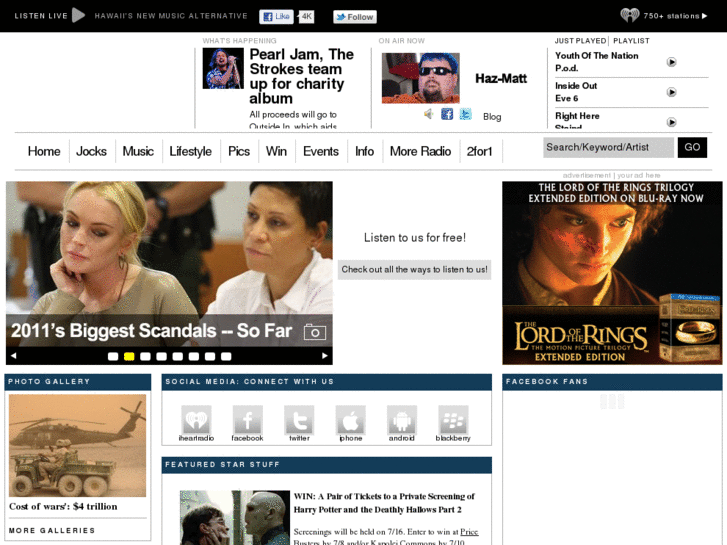The image size is (727, 545).
Task: Select the fifth slideshow dot
Action: point(178,356)
